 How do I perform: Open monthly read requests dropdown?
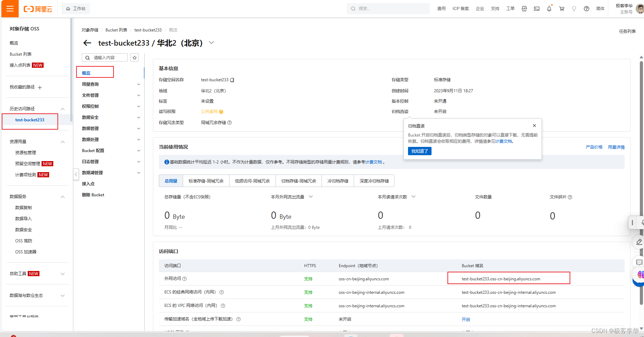click(413, 197)
